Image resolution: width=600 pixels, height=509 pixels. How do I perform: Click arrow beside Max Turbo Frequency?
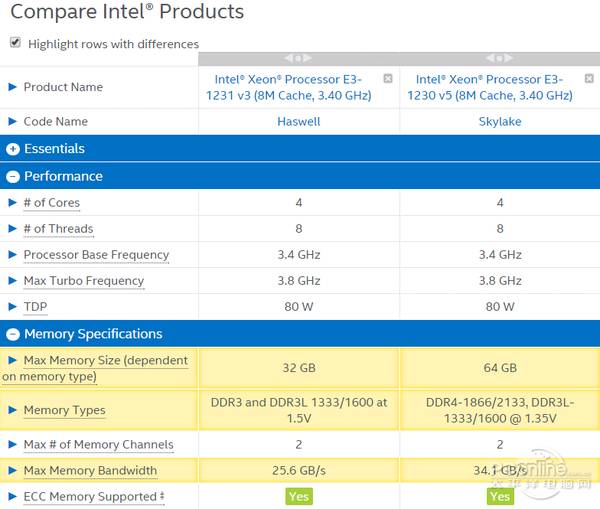[x=13, y=281]
